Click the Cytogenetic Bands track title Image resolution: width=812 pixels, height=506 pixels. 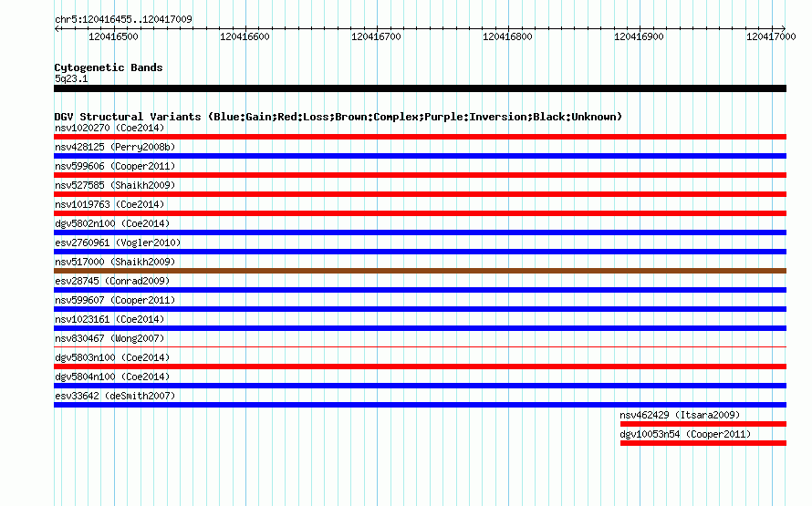[x=109, y=67]
